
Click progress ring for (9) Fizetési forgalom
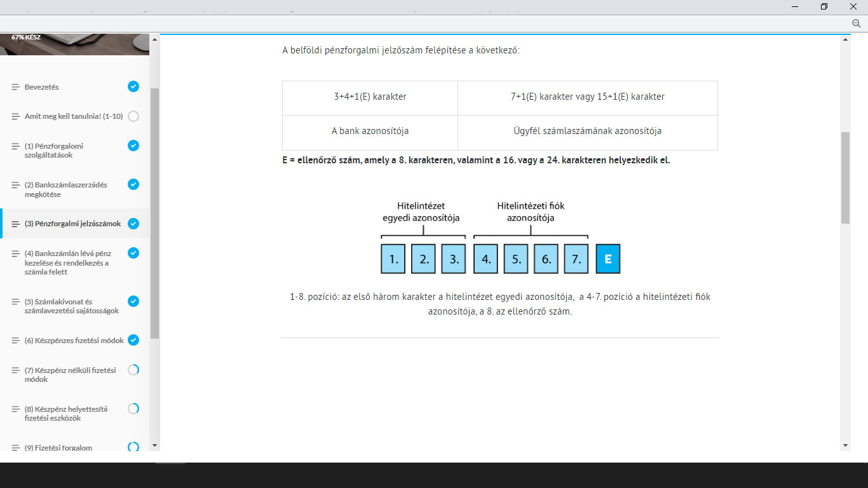[x=133, y=447]
